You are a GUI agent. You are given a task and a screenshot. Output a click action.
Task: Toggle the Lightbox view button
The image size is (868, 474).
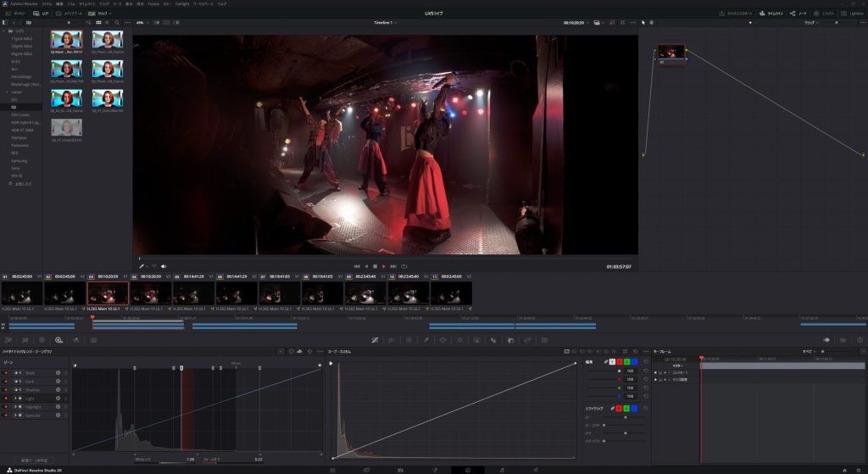(x=853, y=14)
